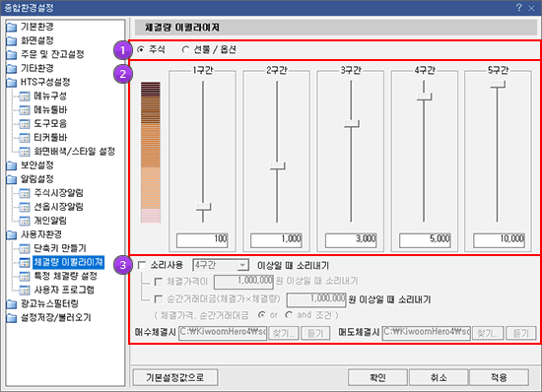Open the 특정 체결량 설정 page
Viewport: 542px width, 392px height.
65,276
